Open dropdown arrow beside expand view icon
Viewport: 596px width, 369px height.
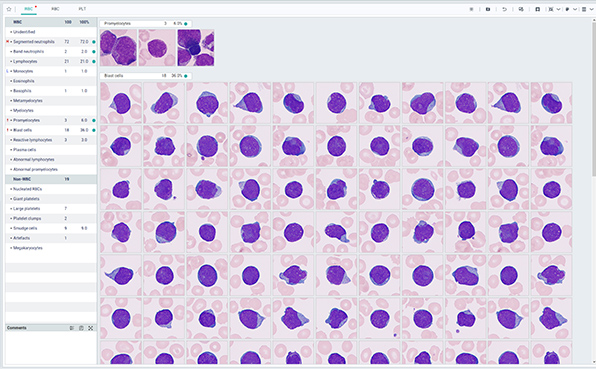[x=558, y=9]
